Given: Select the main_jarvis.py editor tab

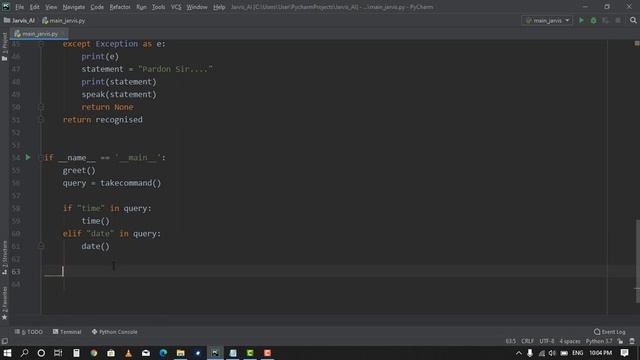Looking at the screenshot, I should [x=40, y=34].
